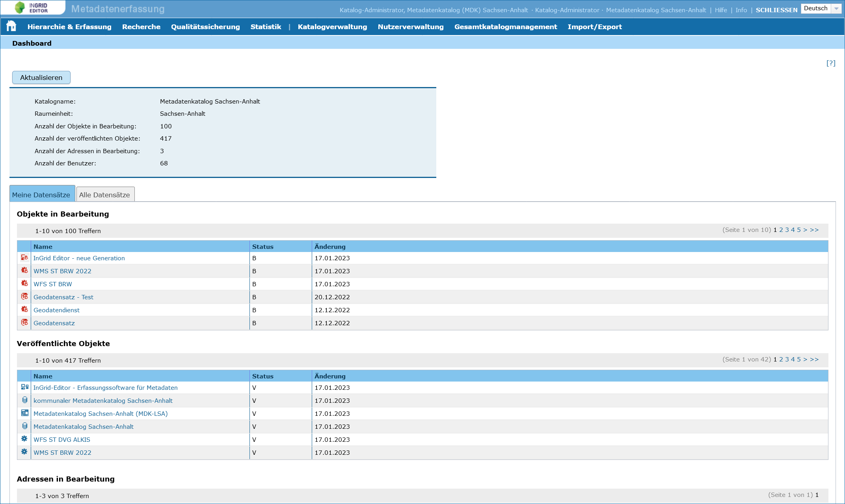Image resolution: width=845 pixels, height=504 pixels.
Task: Click database icon beside kommunaler Metadatenkatalog Sachsen-Anhalt
Action: pyautogui.click(x=24, y=400)
